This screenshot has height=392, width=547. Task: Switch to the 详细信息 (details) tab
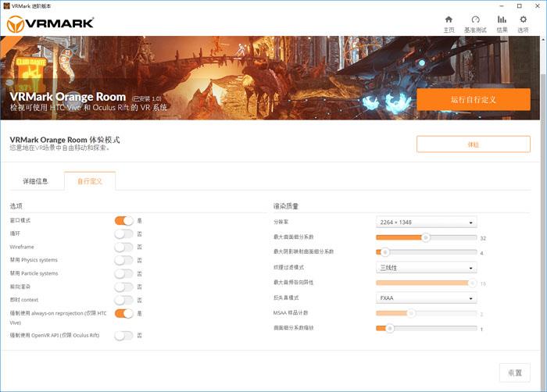click(x=36, y=181)
